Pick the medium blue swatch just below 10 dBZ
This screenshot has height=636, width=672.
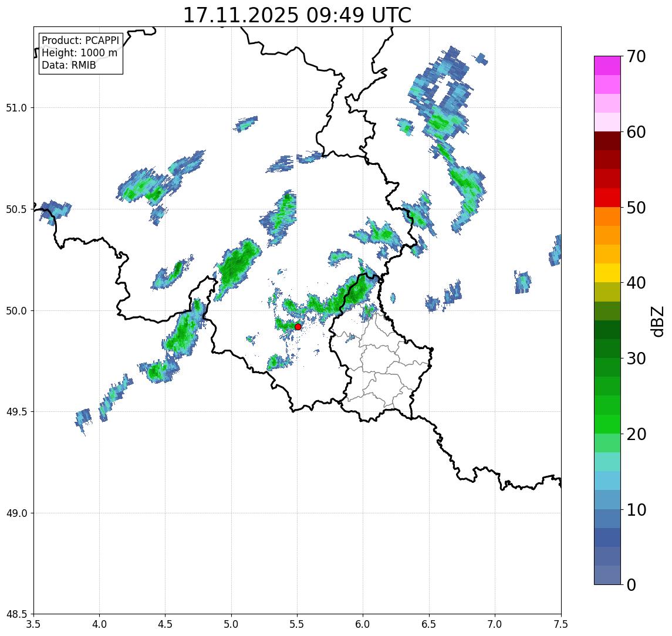(x=607, y=518)
